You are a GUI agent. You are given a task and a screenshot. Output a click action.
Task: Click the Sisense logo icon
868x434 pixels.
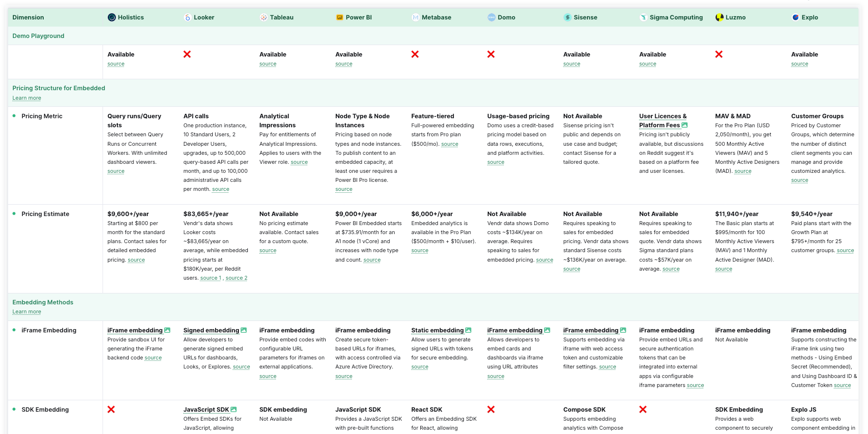[x=567, y=17]
